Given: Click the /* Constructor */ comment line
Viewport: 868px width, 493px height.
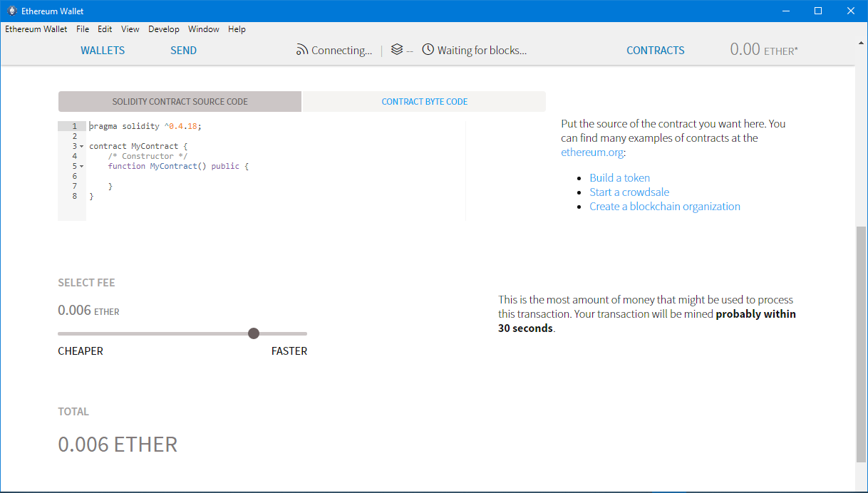Looking at the screenshot, I should [x=148, y=156].
